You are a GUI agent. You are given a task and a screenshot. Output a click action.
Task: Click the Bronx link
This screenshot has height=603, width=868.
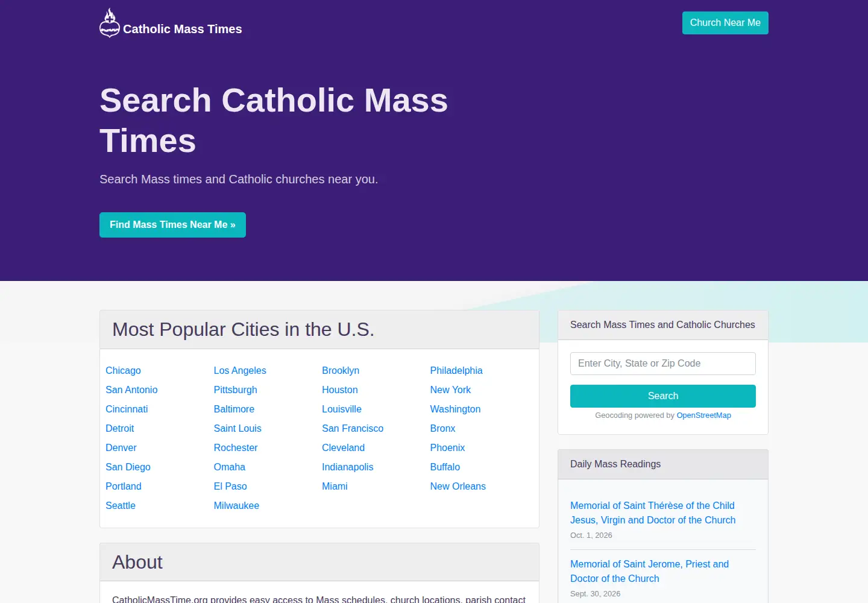442,429
